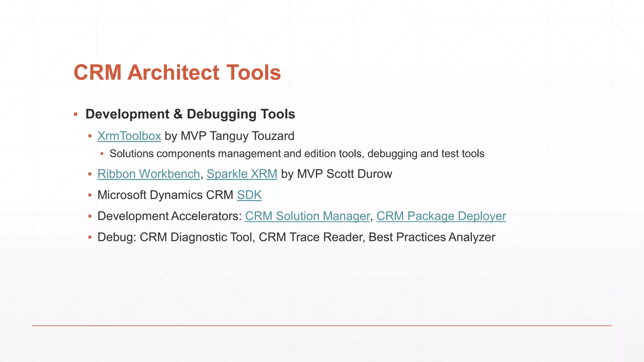644x362 pixels.
Task: Click text 'by MVP Tanguy Touzard'
Action: 230,136
